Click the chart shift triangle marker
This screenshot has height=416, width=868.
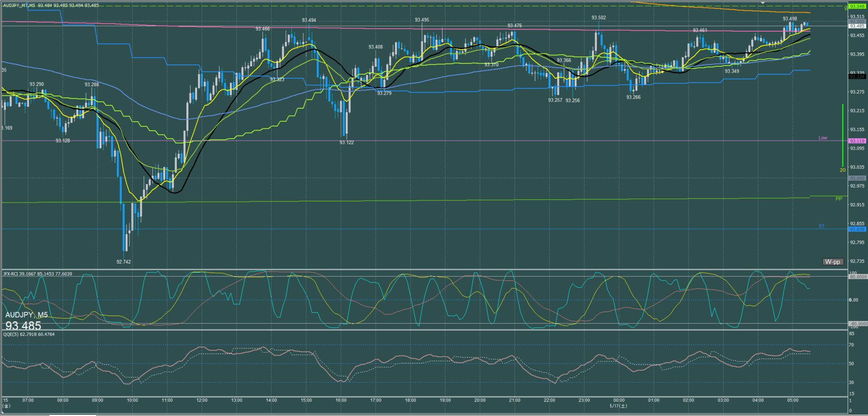click(763, 3)
